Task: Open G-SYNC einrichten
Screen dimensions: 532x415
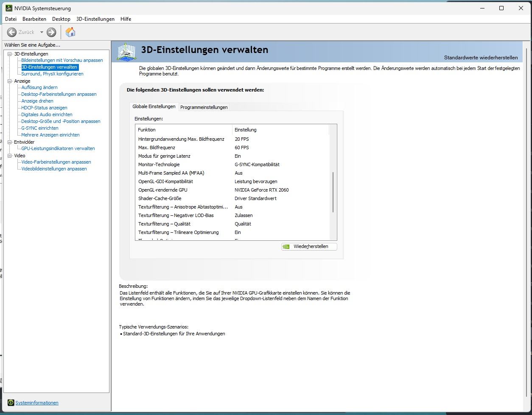Action: pos(40,128)
